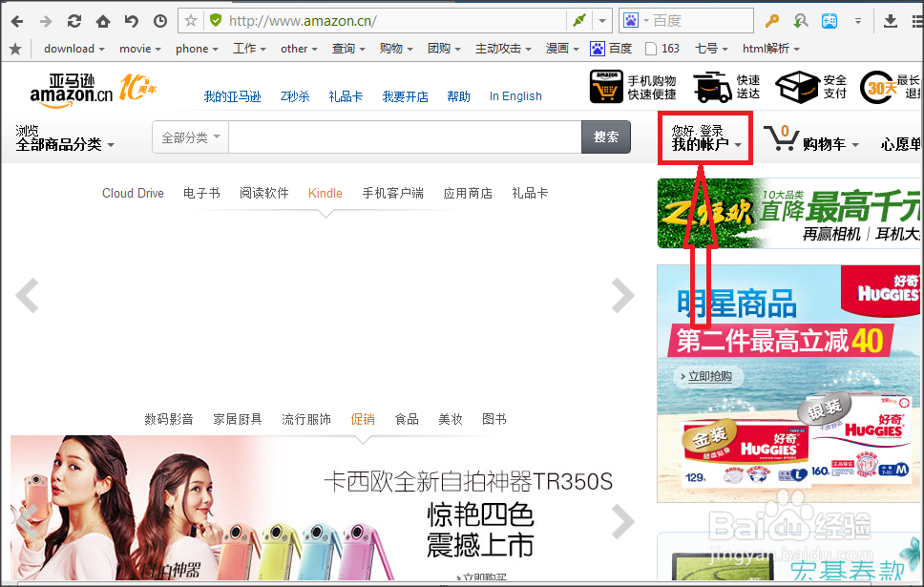
Task: Click the upper carousel next arrow
Action: (x=623, y=295)
